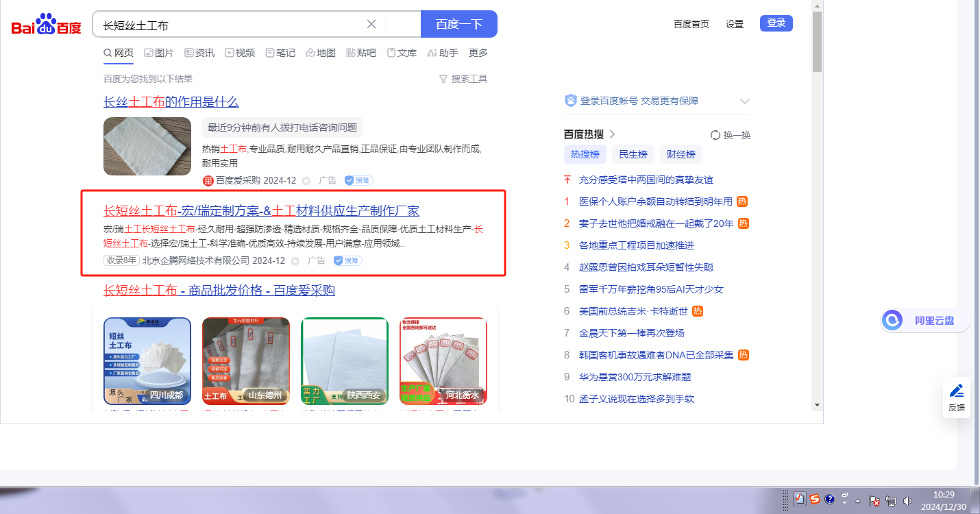
Task: Open 医保个人账户余额自动转结到明年用
Action: (x=656, y=201)
